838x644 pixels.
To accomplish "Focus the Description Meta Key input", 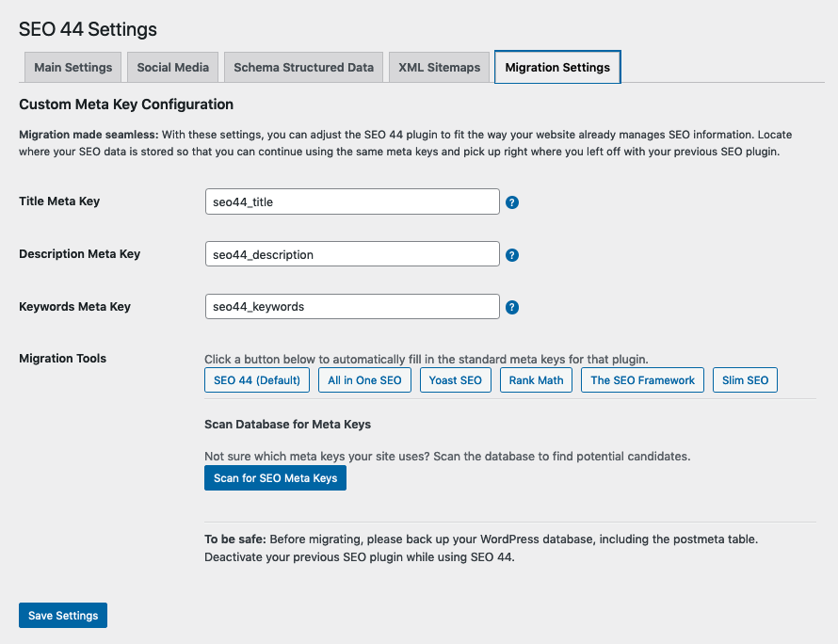I will (x=352, y=254).
